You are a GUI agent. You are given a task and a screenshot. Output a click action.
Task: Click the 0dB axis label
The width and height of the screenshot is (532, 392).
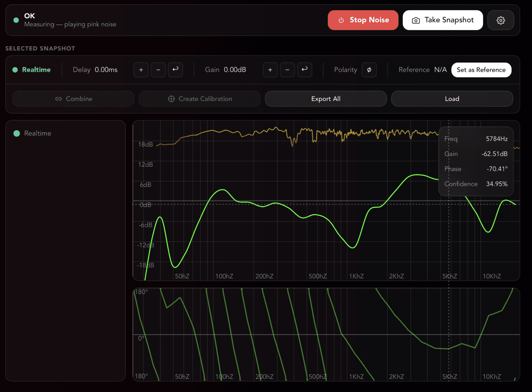pos(146,205)
